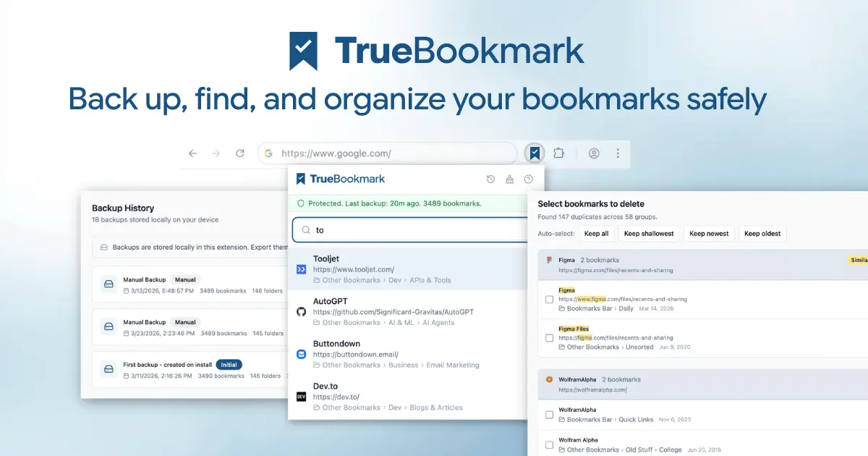Click drive icon in storage notice banner
This screenshot has width=868, height=456.
coord(104,247)
